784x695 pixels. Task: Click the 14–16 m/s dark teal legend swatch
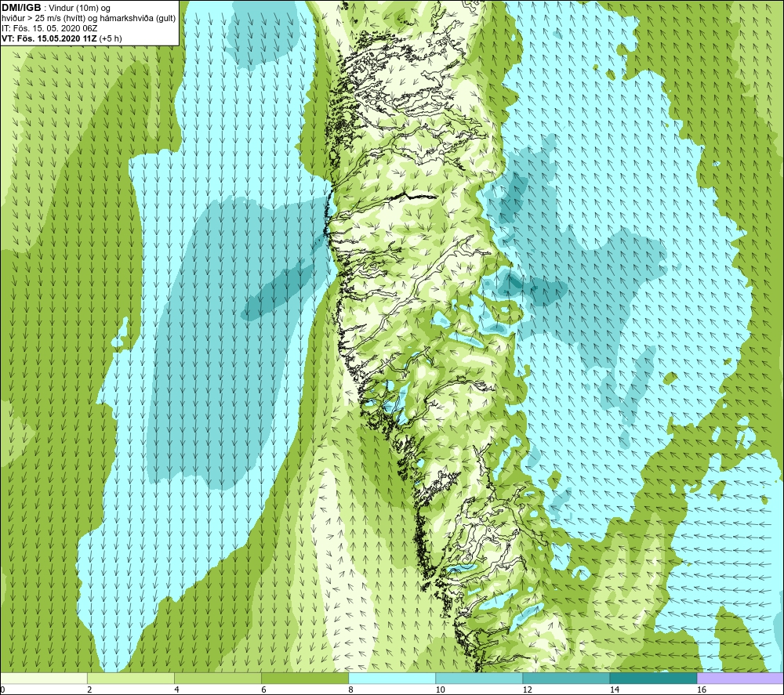(653, 678)
